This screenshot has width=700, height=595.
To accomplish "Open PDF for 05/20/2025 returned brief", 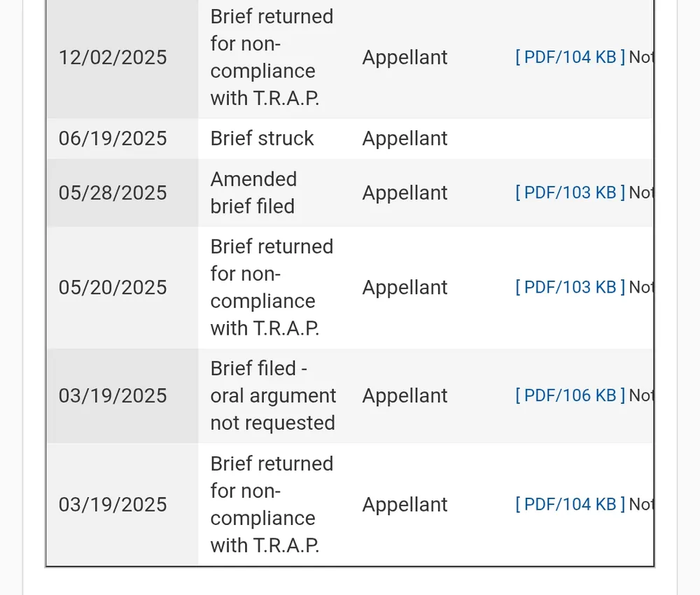I will tap(570, 287).
